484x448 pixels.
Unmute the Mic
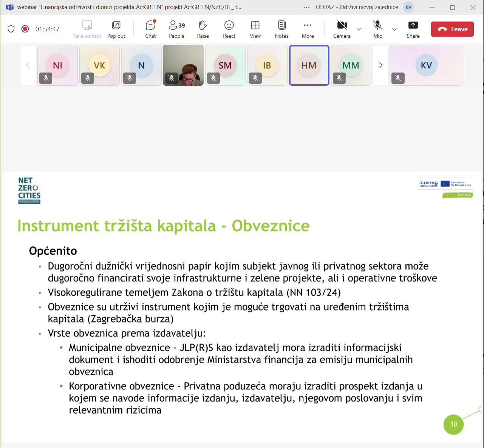(377, 29)
